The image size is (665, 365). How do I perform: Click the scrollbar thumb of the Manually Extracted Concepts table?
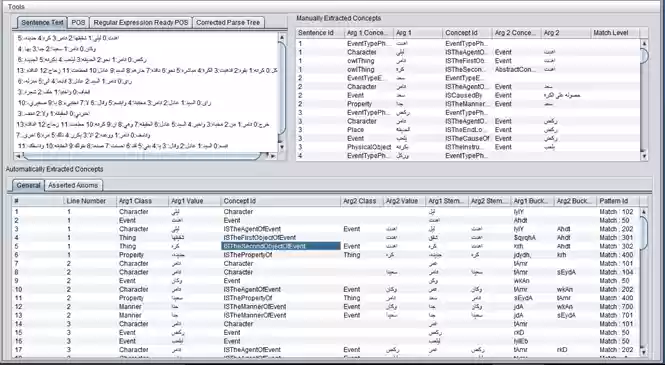(x=644, y=56)
